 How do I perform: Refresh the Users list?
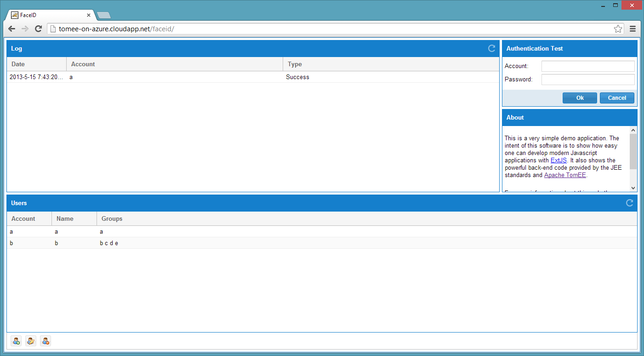(x=629, y=203)
